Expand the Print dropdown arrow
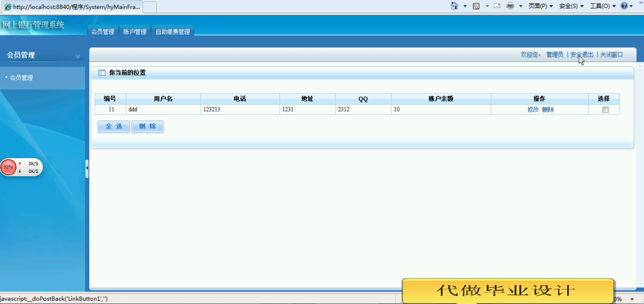Image resolution: width=644 pixels, height=304 pixels. click(x=520, y=6)
